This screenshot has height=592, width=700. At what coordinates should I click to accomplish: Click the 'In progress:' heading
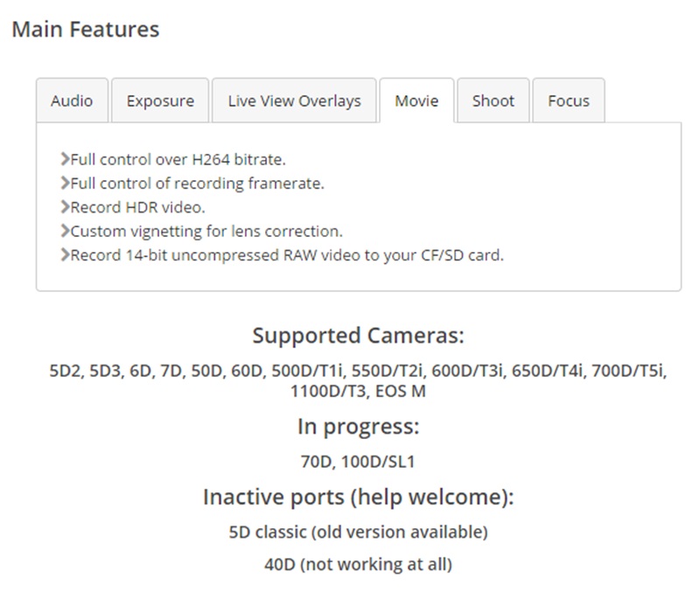tap(358, 427)
